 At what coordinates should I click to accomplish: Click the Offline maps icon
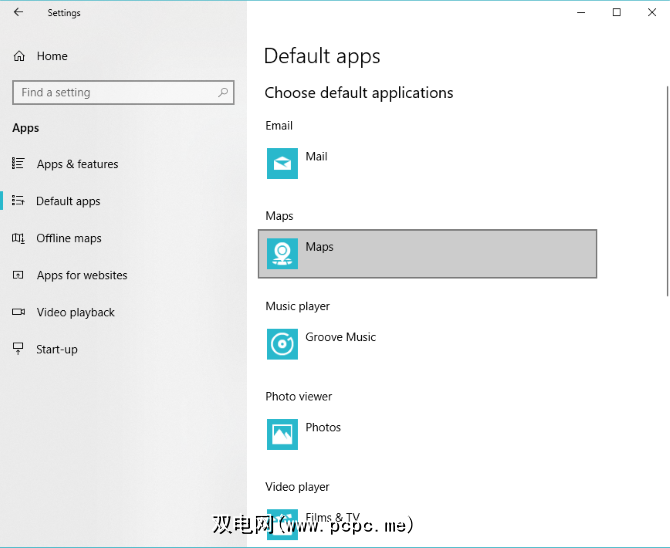(x=18, y=238)
